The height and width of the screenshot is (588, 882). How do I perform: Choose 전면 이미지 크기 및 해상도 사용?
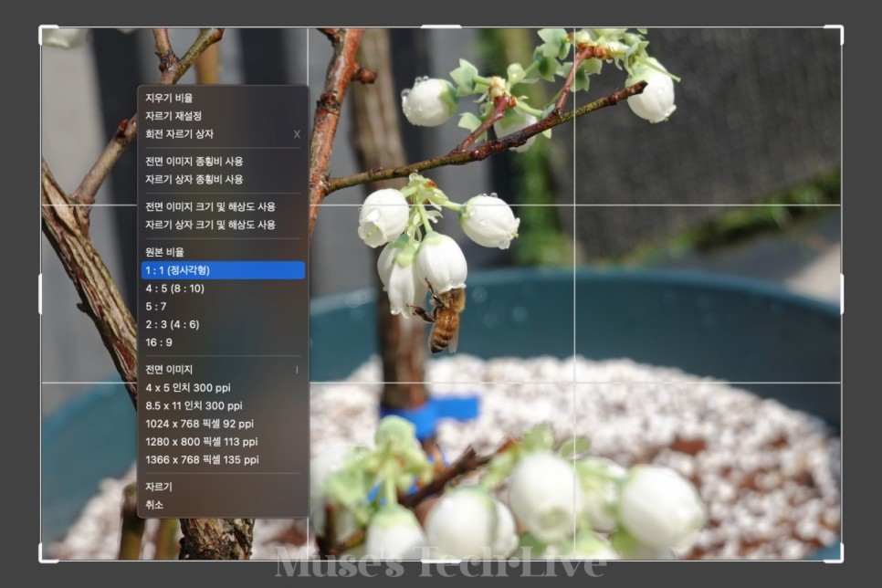click(x=224, y=206)
